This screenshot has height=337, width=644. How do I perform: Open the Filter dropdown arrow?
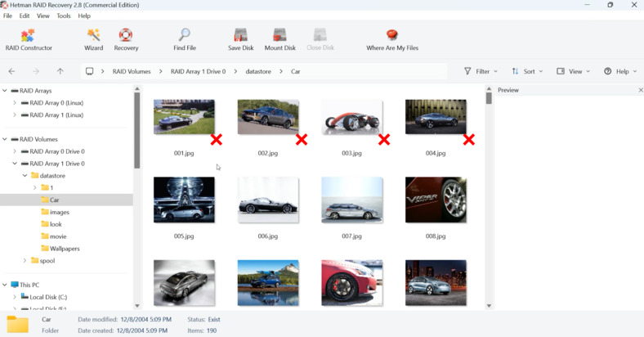[495, 71]
